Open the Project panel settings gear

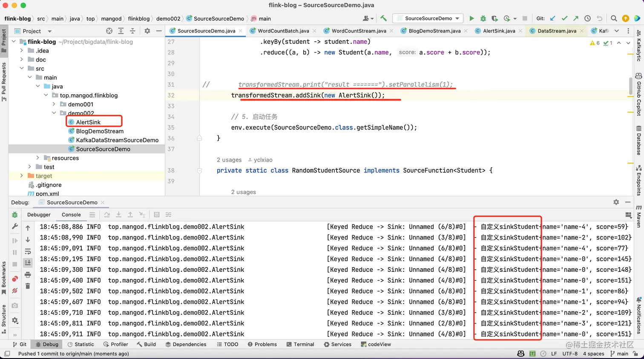[147, 31]
